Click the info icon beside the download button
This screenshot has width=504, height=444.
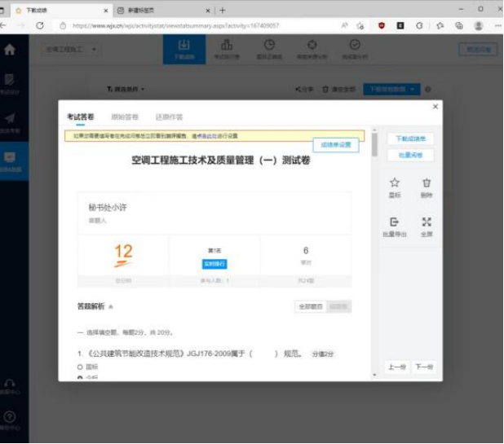tap(428, 90)
